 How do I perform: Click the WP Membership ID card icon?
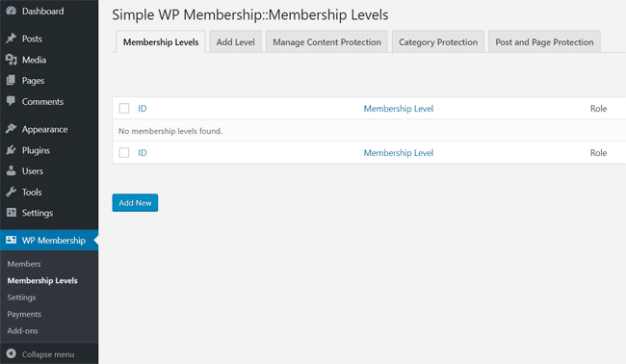click(12, 240)
